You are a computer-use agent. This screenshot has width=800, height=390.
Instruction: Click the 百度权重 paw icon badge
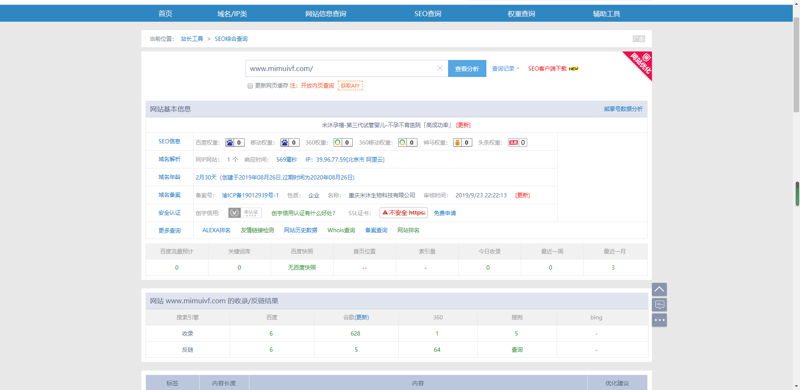(x=235, y=142)
